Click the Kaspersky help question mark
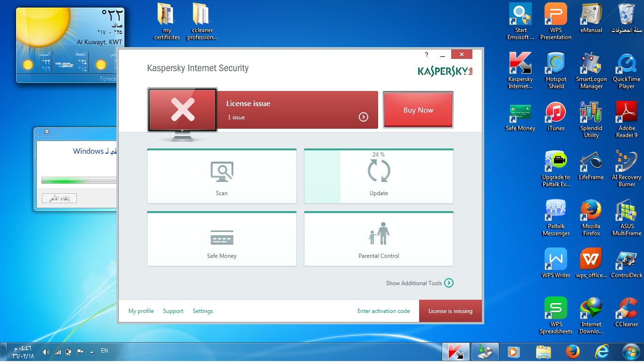The width and height of the screenshot is (644, 362). 427,55
